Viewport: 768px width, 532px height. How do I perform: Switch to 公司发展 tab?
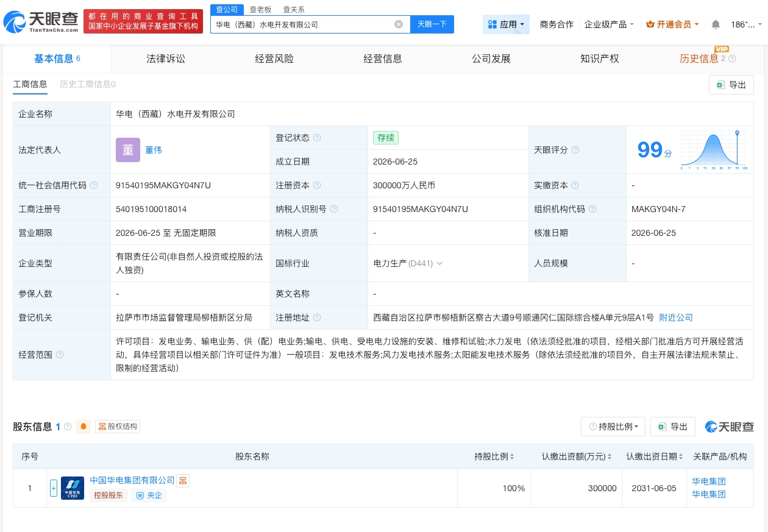coord(491,59)
